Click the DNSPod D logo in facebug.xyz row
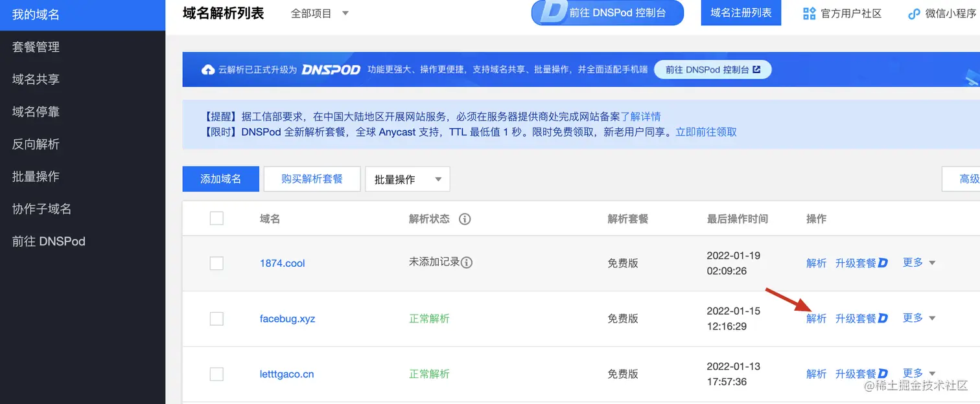The width and height of the screenshot is (980, 404). pyautogui.click(x=883, y=319)
